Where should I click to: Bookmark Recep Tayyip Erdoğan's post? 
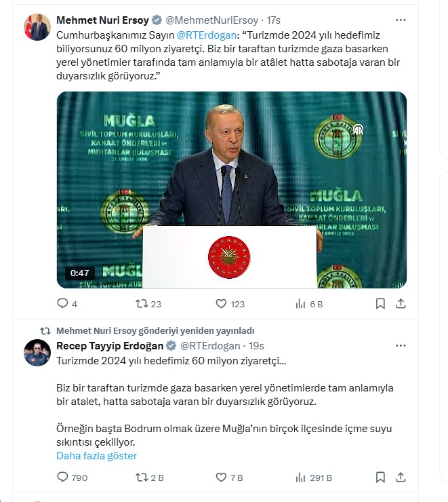pyautogui.click(x=380, y=478)
